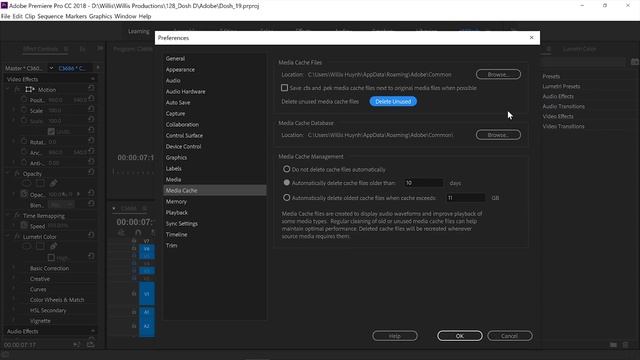Toggle Anchor Point animation stopwatch
The image size is (640, 360).
click(x=24, y=152)
